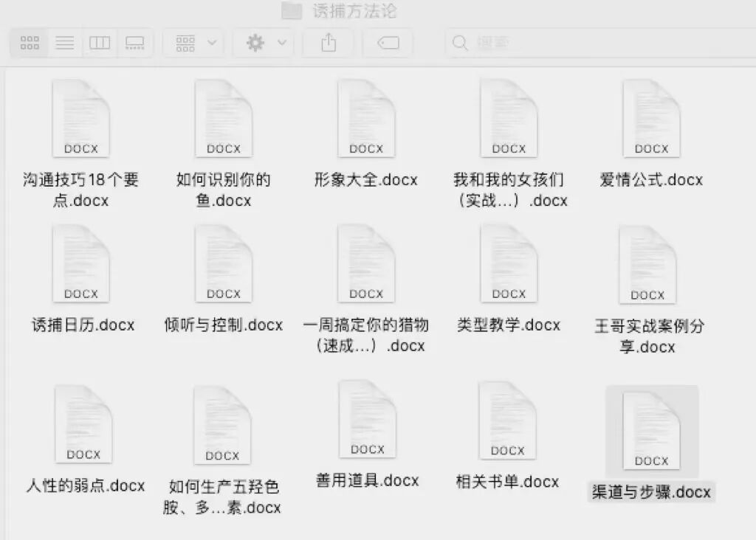
Task: Select the 诱捕日历.docx file icon
Action: [81, 263]
